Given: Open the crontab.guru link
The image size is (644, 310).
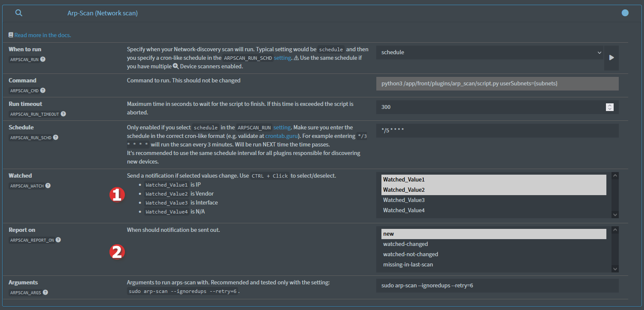Looking at the screenshot, I should [281, 135].
